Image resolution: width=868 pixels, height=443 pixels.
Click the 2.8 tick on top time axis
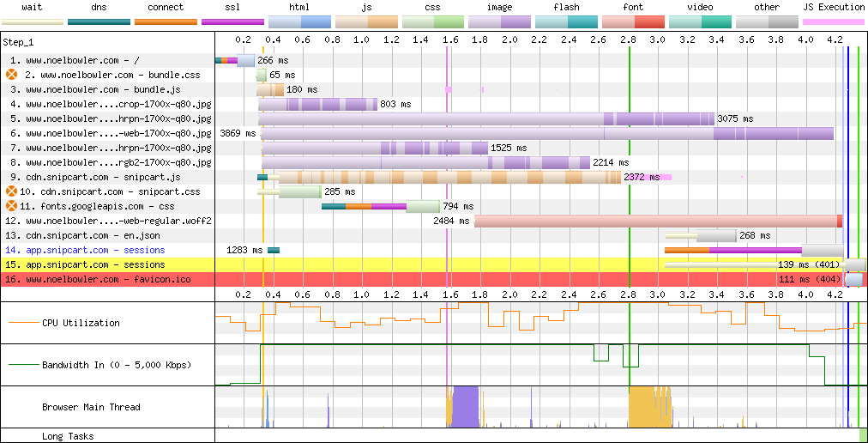(x=629, y=39)
